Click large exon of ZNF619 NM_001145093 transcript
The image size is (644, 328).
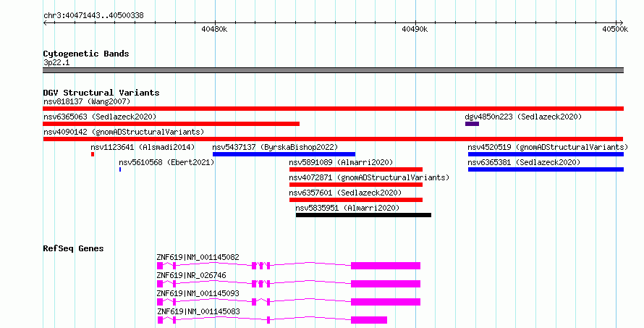[x=386, y=302]
